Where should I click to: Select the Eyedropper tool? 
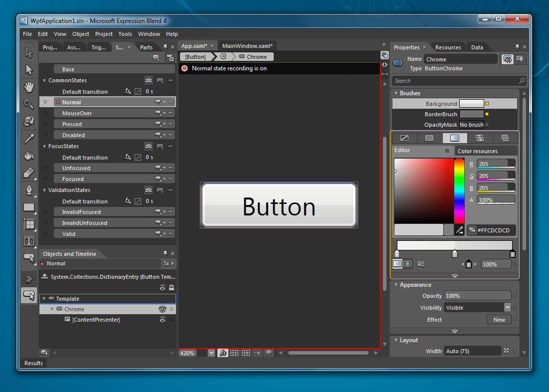click(x=29, y=139)
